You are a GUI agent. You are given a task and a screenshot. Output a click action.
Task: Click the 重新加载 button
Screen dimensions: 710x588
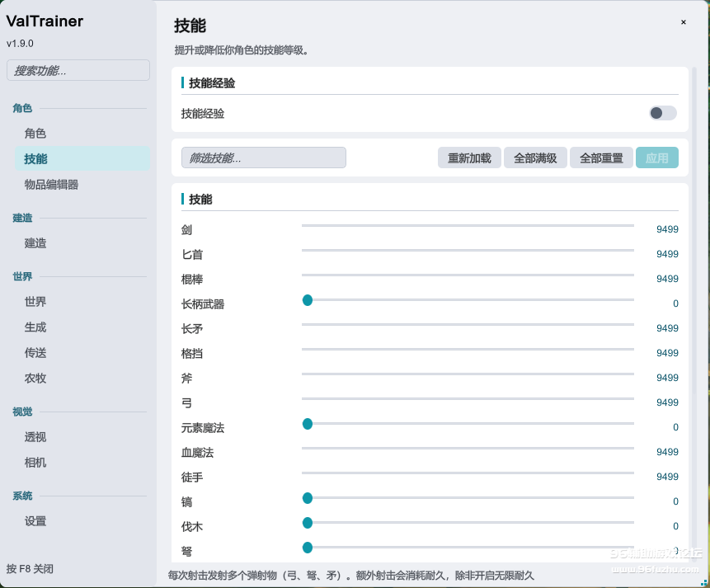(469, 158)
